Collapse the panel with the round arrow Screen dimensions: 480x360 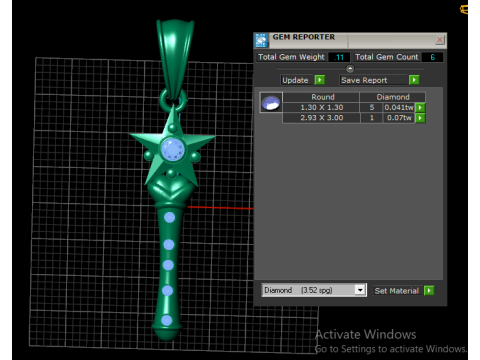coord(350,69)
